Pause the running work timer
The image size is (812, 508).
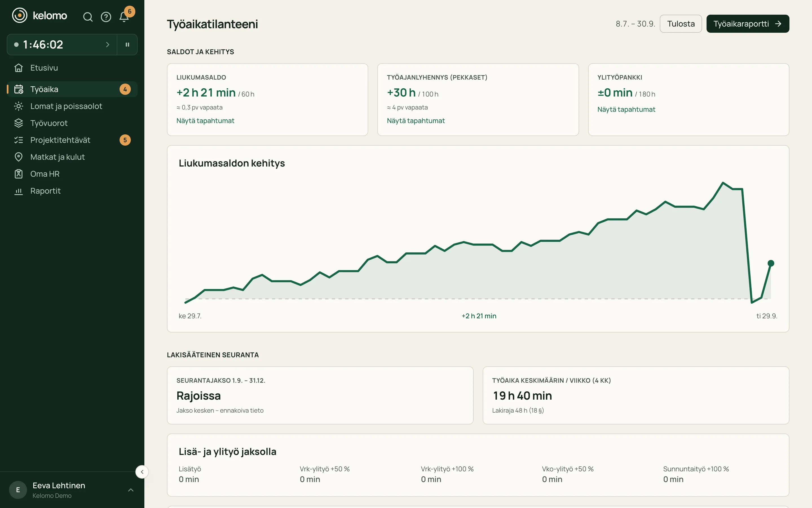point(127,44)
